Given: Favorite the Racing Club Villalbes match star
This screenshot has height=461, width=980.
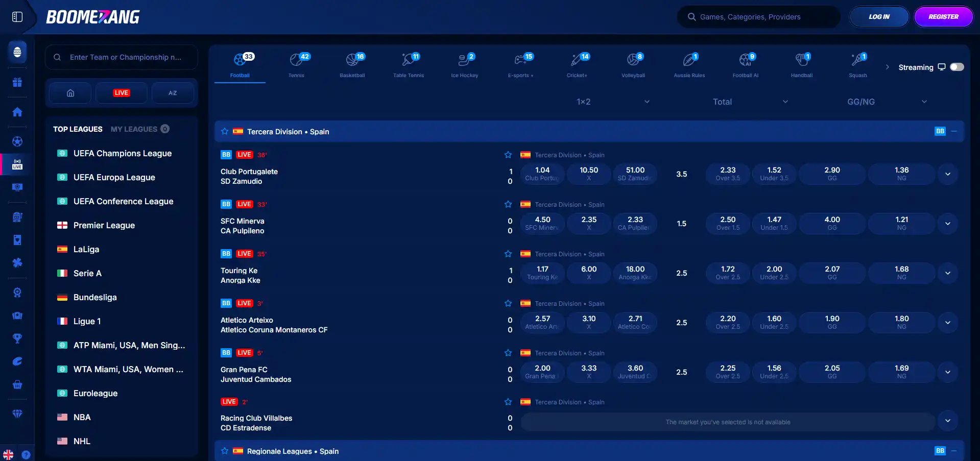Looking at the screenshot, I should point(508,402).
